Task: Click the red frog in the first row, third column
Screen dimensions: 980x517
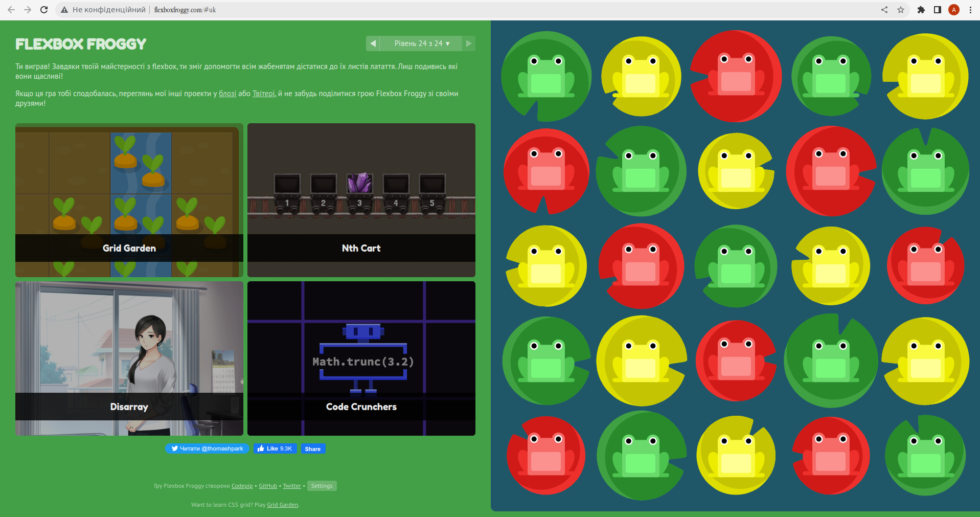Action: click(736, 75)
